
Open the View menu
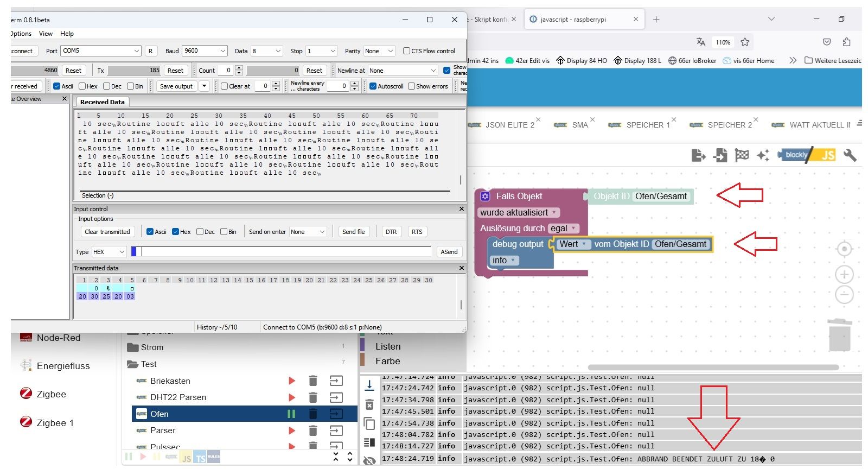click(46, 34)
